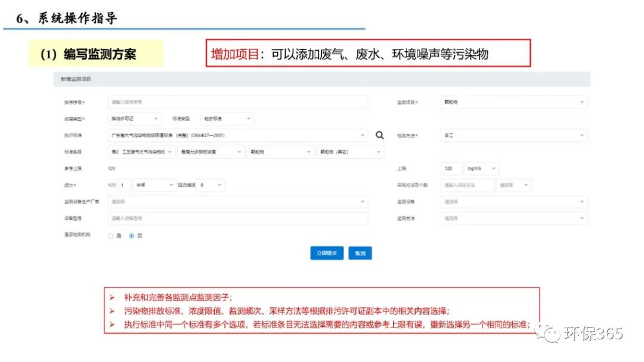
Task: Expand the 地方标准 standard type dropdown
Action: click(x=227, y=119)
